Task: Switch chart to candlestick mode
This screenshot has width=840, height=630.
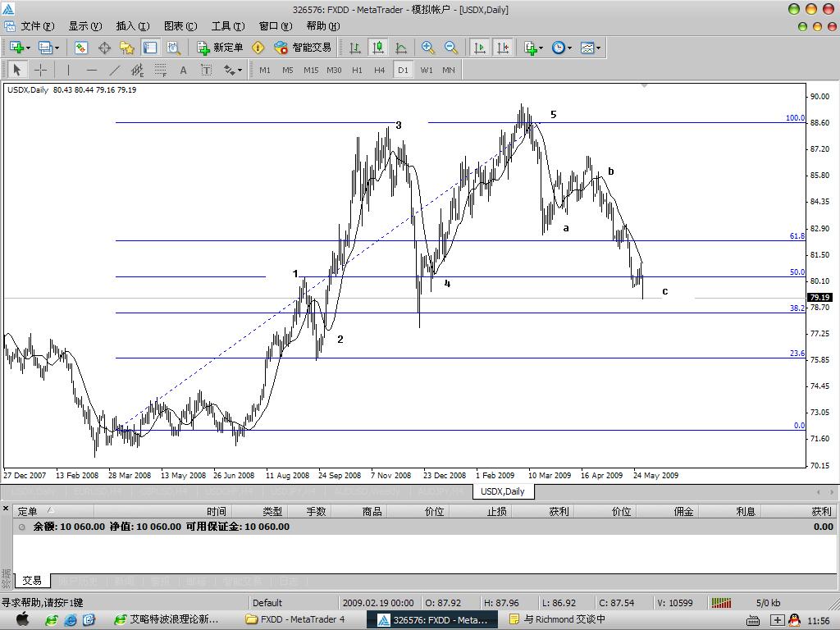Action: (x=378, y=48)
